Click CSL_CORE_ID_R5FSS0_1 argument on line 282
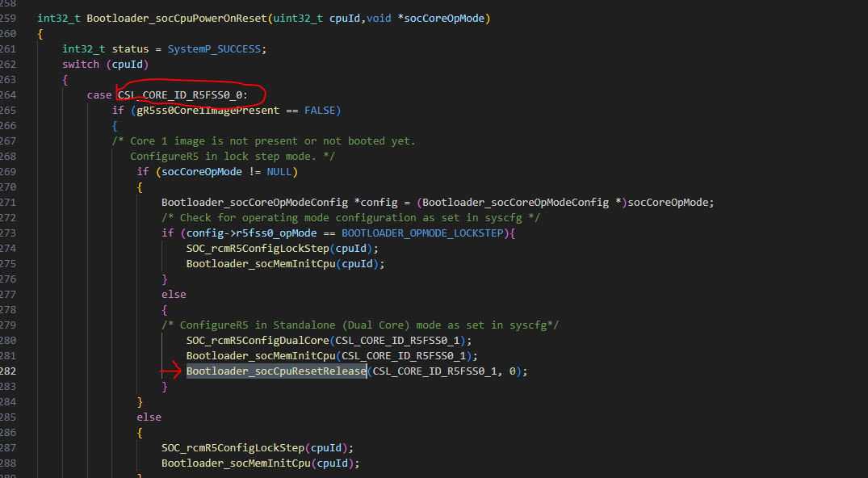 click(x=434, y=371)
